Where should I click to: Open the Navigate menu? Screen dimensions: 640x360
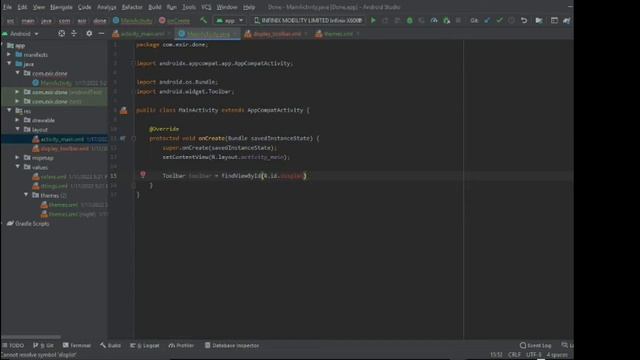(61, 7)
